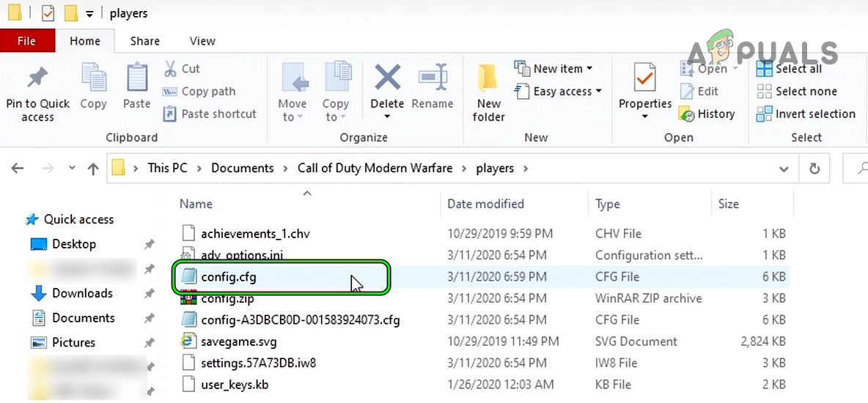Refresh the folder view

(814, 169)
